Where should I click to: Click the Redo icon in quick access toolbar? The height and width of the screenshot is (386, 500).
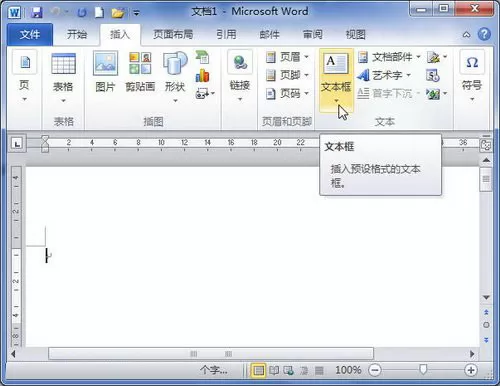(x=82, y=13)
